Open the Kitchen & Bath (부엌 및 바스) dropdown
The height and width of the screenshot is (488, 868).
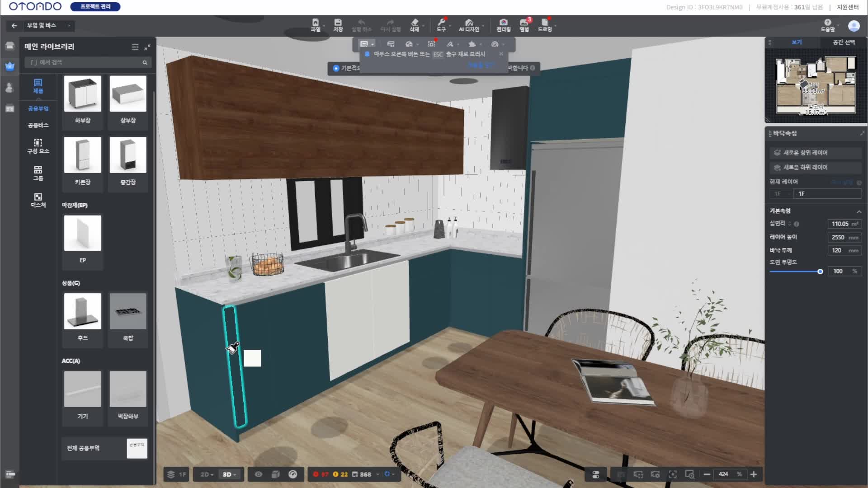pos(48,26)
